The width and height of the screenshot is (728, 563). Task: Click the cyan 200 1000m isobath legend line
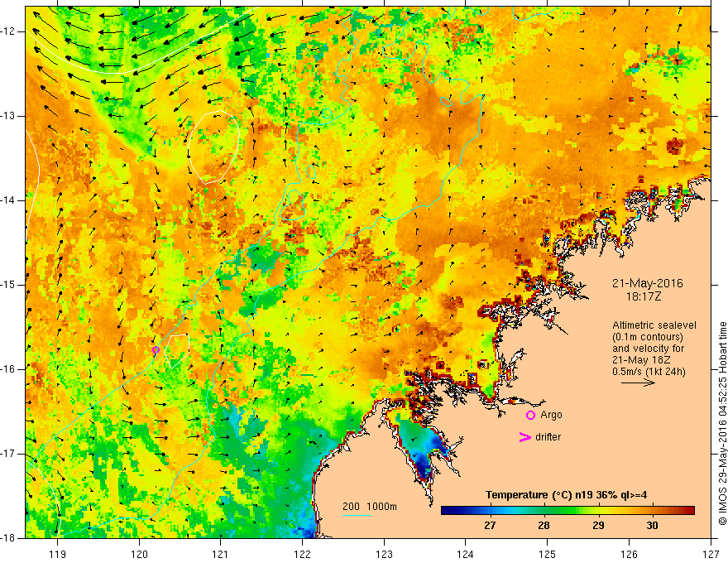(x=357, y=515)
